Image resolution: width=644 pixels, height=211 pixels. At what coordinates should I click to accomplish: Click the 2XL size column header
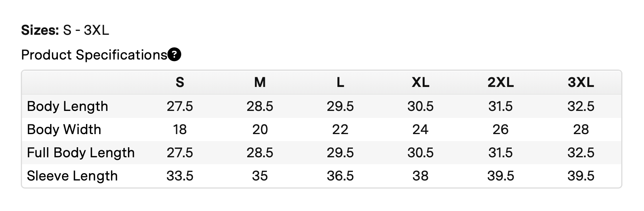coord(501,82)
